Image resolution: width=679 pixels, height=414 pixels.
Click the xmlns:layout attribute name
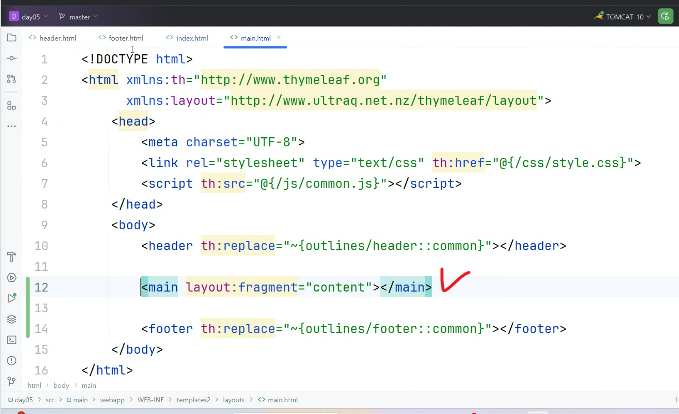tap(171, 100)
